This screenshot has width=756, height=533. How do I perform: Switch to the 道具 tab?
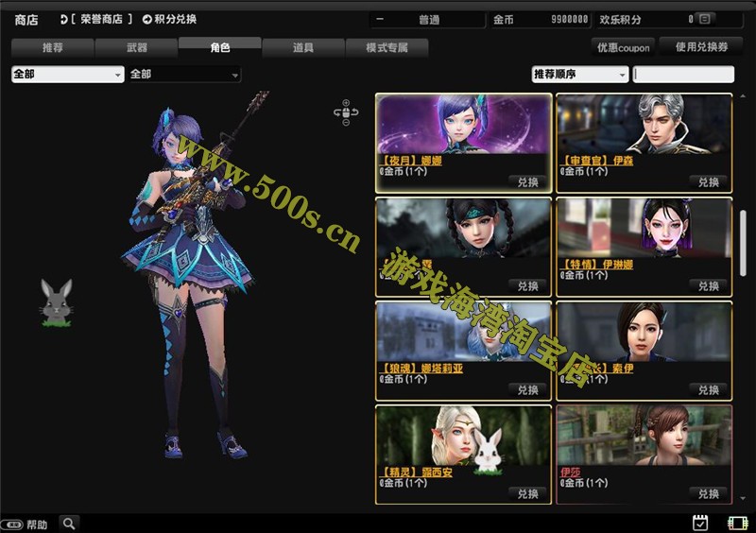[x=302, y=47]
